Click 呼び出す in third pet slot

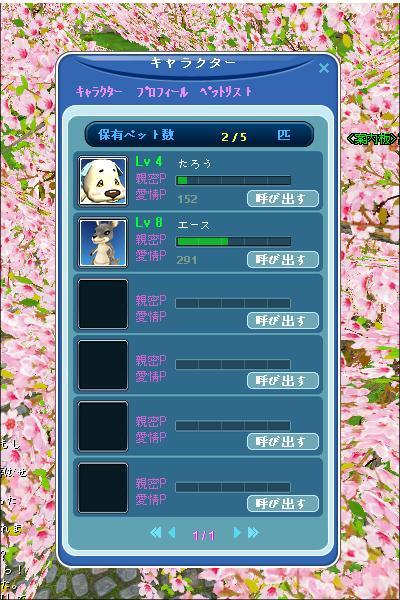283,320
